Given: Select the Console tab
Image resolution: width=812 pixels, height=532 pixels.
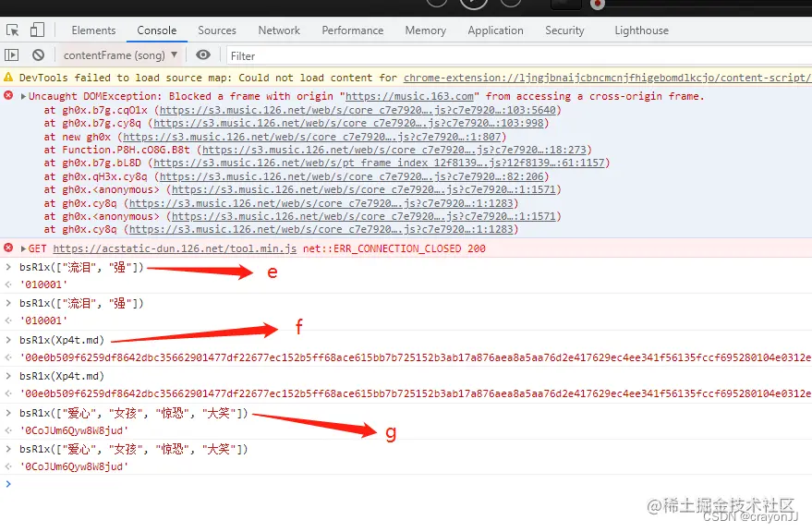Looking at the screenshot, I should tap(157, 30).
